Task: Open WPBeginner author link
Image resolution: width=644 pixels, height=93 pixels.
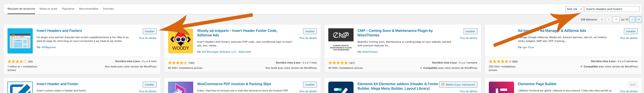Action: coord(49,47)
